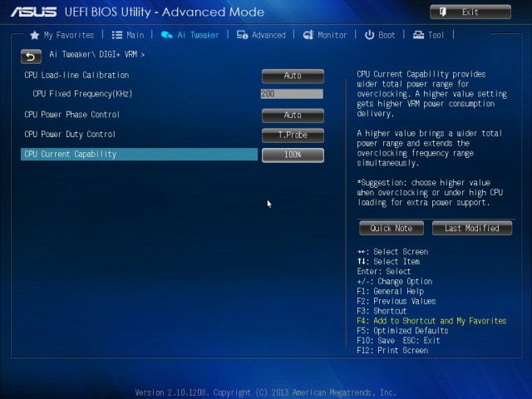532x399 pixels.
Task: Select the CPU Load-line Calibration row label
Action: click(x=76, y=75)
